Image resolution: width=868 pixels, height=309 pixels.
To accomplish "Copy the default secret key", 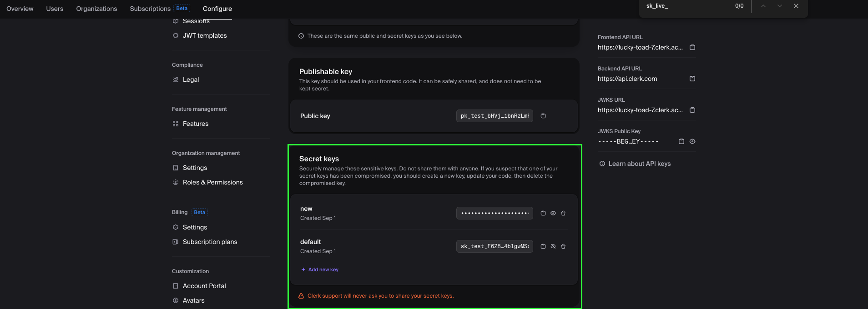I will (543, 246).
